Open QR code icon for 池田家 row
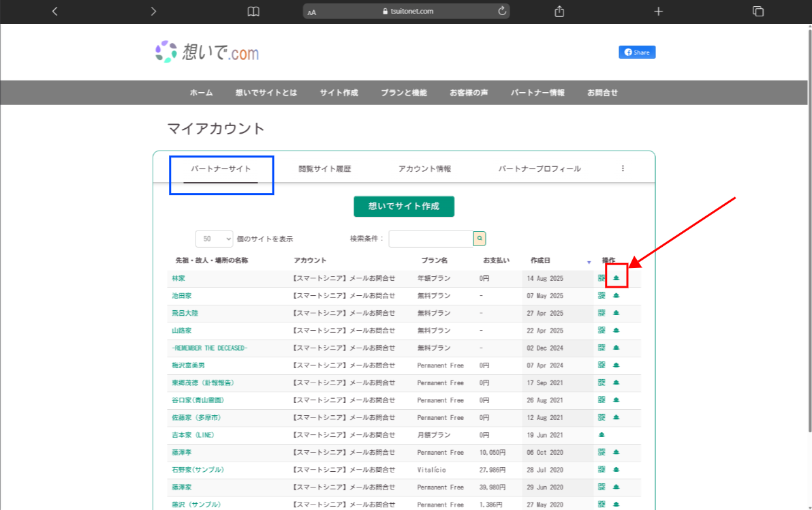The width and height of the screenshot is (812, 510). point(602,295)
